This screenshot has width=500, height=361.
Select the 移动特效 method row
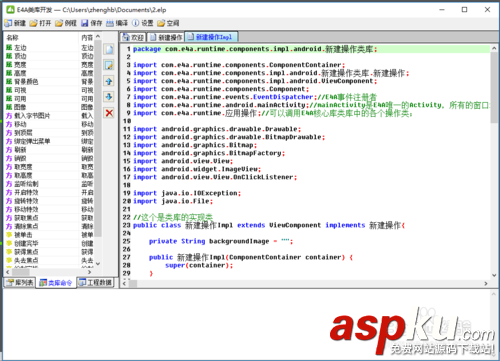click(x=49, y=209)
